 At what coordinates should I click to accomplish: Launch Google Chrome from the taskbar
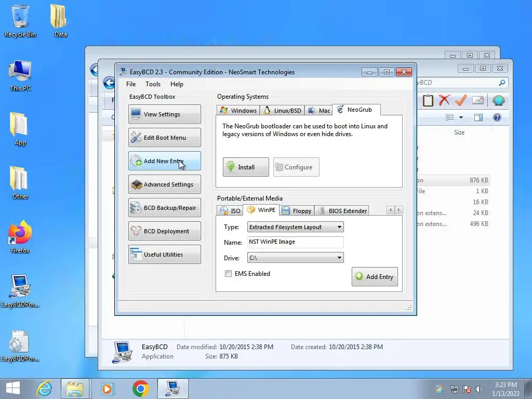(x=140, y=388)
